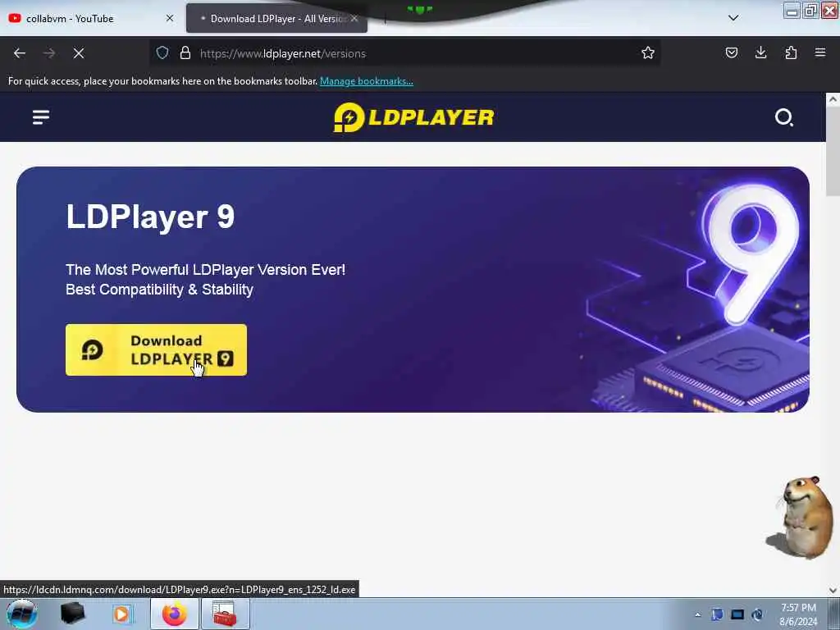The image size is (840, 630).
Task: Bookmark this page with the star icon
Action: coord(648,52)
